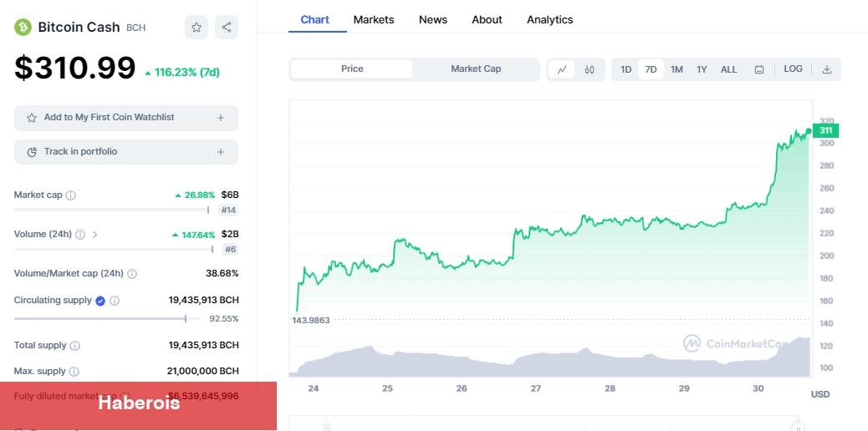Show Market cap info tooltip icon

71,195
